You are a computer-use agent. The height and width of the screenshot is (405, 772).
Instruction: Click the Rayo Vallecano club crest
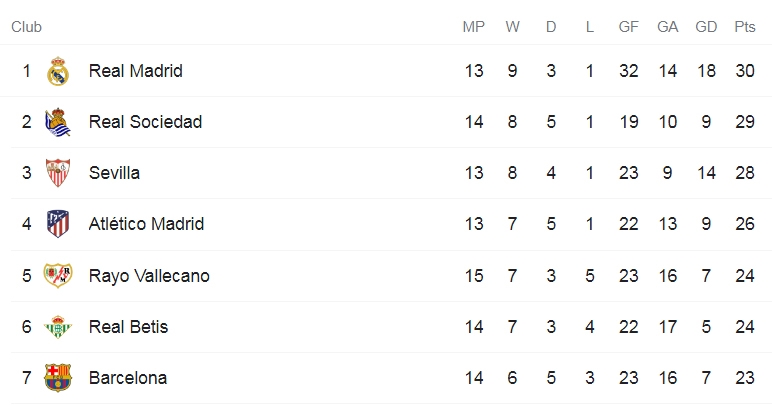(x=58, y=276)
